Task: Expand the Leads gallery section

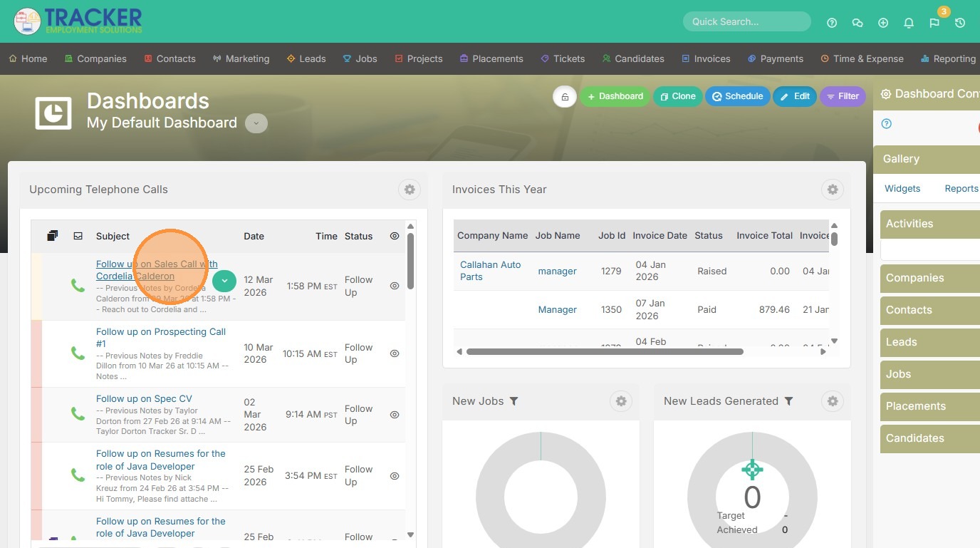Action: point(930,342)
